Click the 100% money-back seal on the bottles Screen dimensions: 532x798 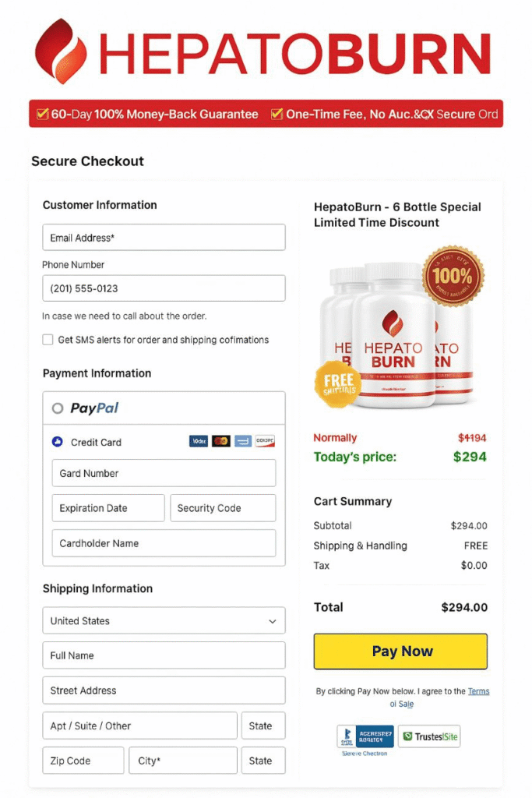[454, 277]
